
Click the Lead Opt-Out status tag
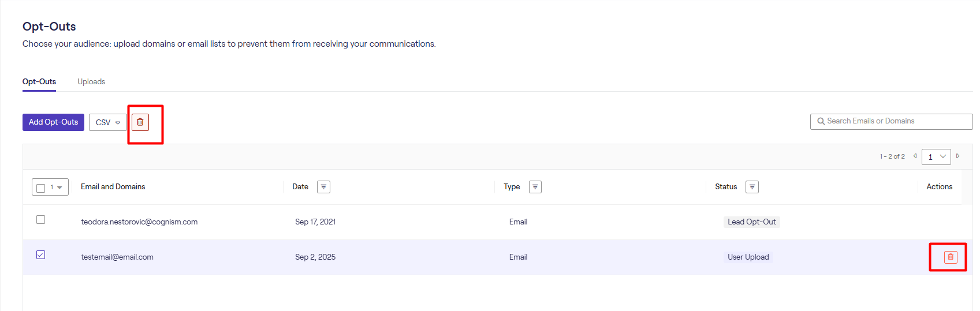[751, 222]
